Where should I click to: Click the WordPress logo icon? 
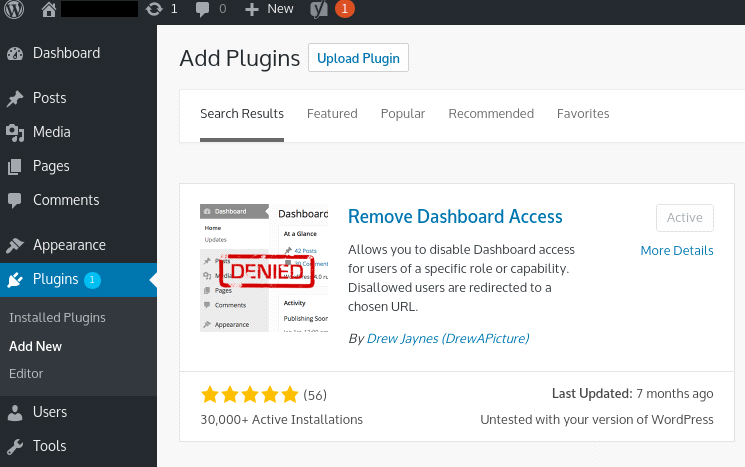15,9
